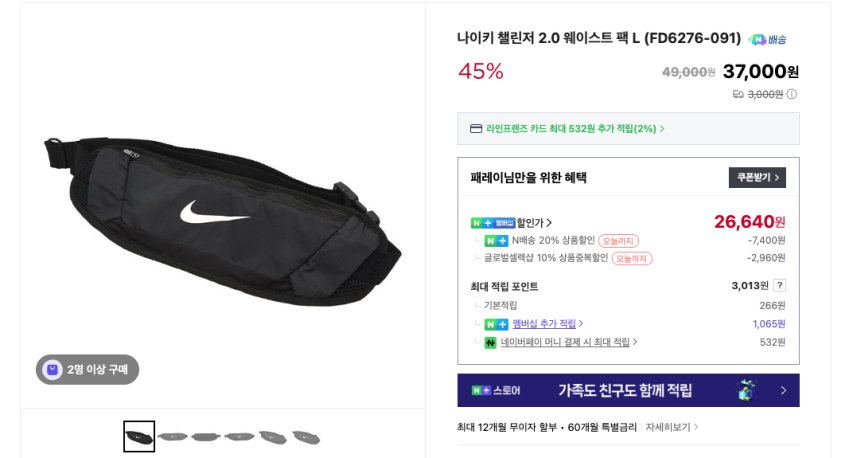
Task: Click the Naver Pay icon beside 네이버페이 머니
Action: coord(490,342)
